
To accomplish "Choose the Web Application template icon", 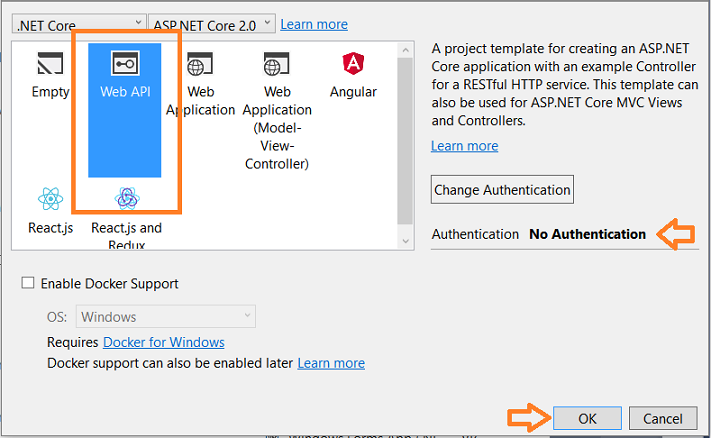I will click(x=200, y=63).
